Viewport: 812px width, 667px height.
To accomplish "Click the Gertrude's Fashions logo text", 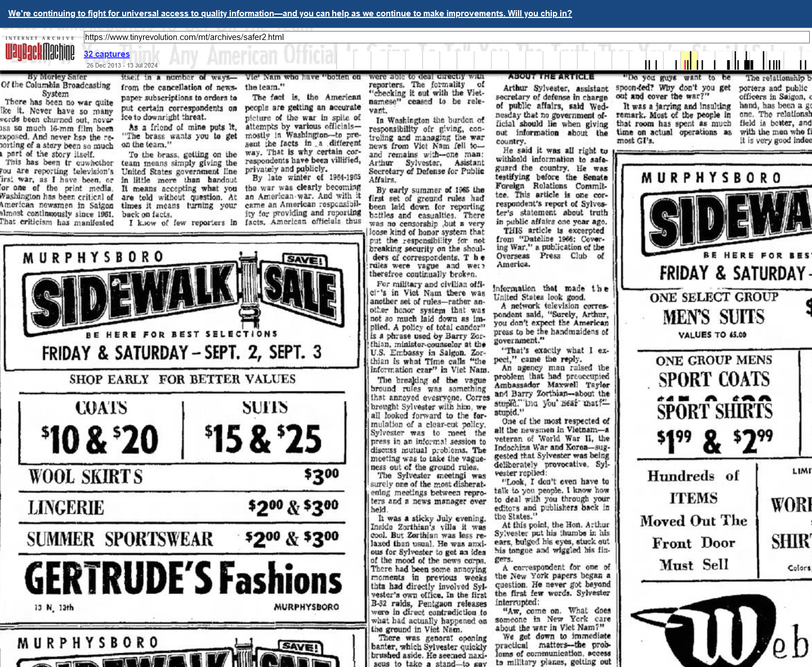I will tap(183, 580).
